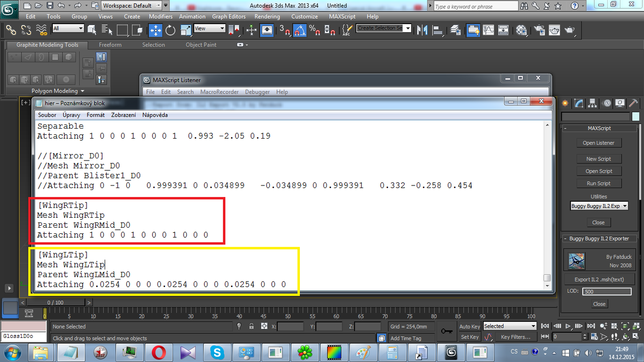This screenshot has height=362, width=644.
Task: Click the Key Filters... button
Action: 516,337
